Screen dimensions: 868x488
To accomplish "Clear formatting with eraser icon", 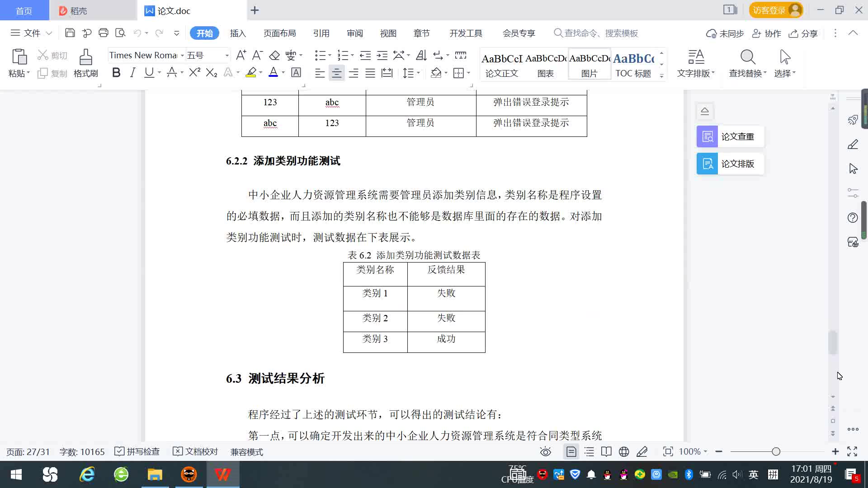I will tap(274, 55).
